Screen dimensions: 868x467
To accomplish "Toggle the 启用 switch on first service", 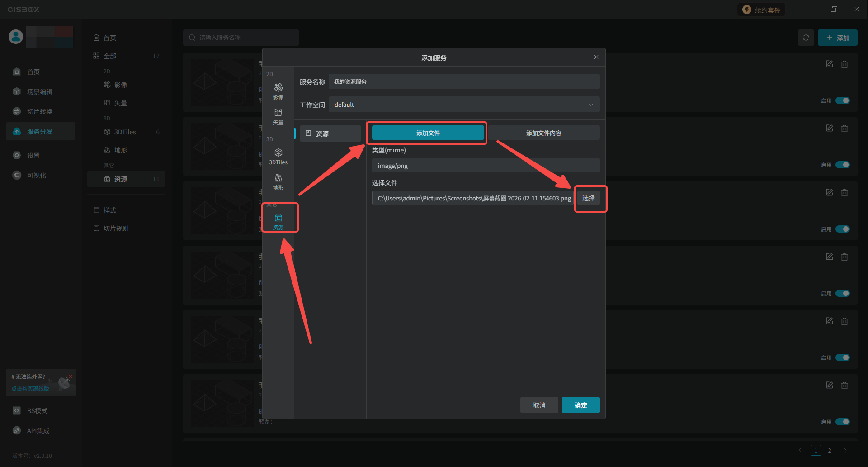I will tap(842, 100).
